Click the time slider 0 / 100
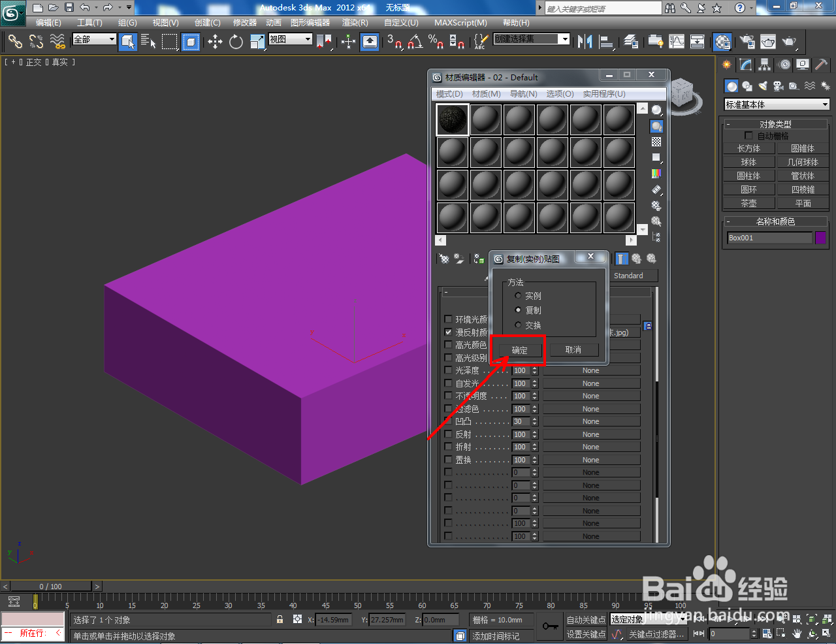Image resolution: width=836 pixels, height=644 pixels. point(50,587)
